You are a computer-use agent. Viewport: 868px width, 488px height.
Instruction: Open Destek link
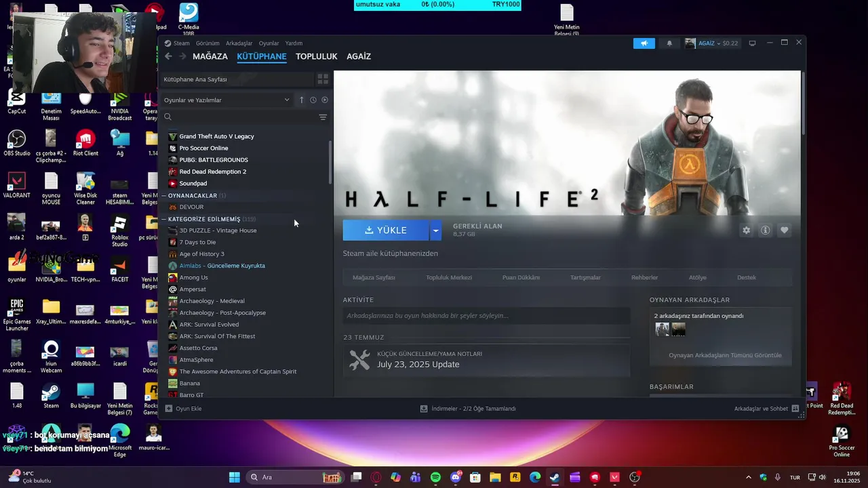coord(747,277)
